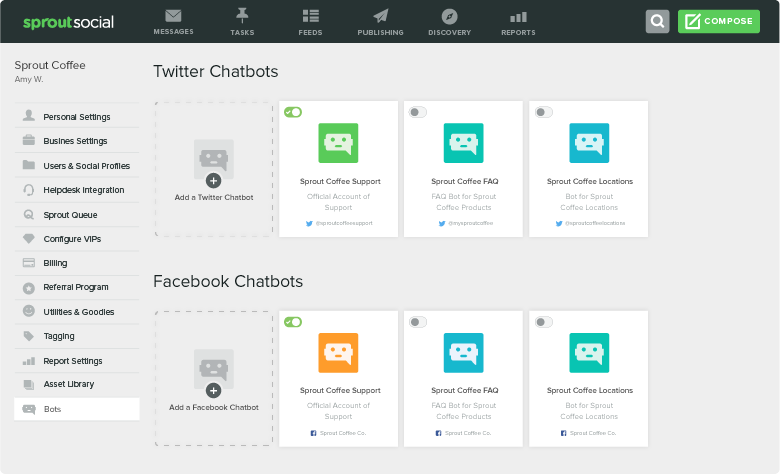The height and width of the screenshot is (475, 780).
Task: Click the @mysproutcoffee Twitter handle
Action: point(471,223)
